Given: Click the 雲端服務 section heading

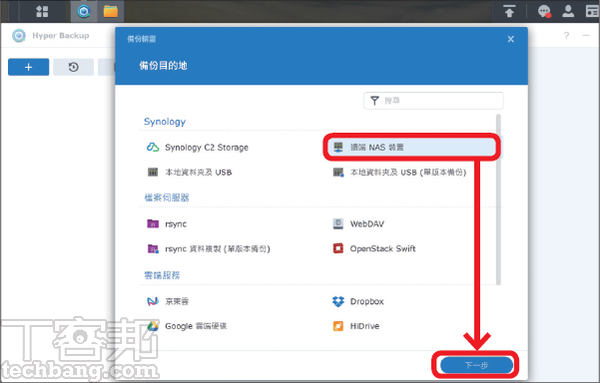Looking at the screenshot, I should pyautogui.click(x=162, y=275).
